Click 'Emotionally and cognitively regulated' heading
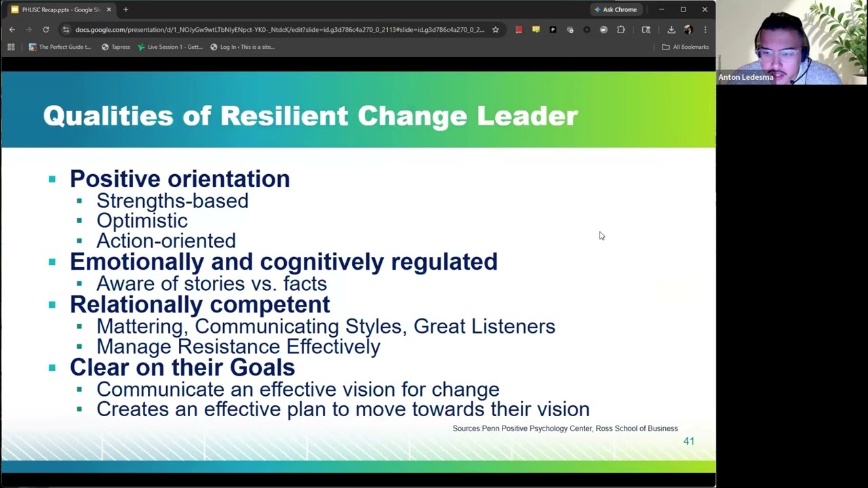868x488 pixels. (283, 262)
